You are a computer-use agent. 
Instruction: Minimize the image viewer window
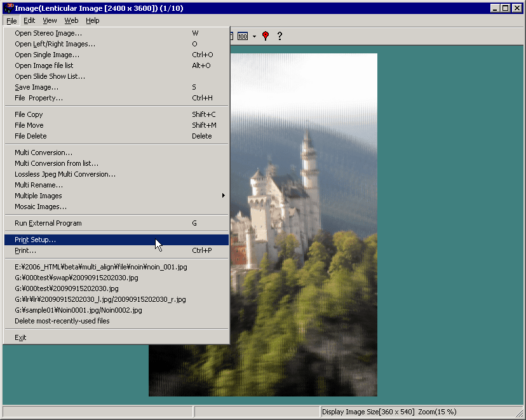(495, 8)
